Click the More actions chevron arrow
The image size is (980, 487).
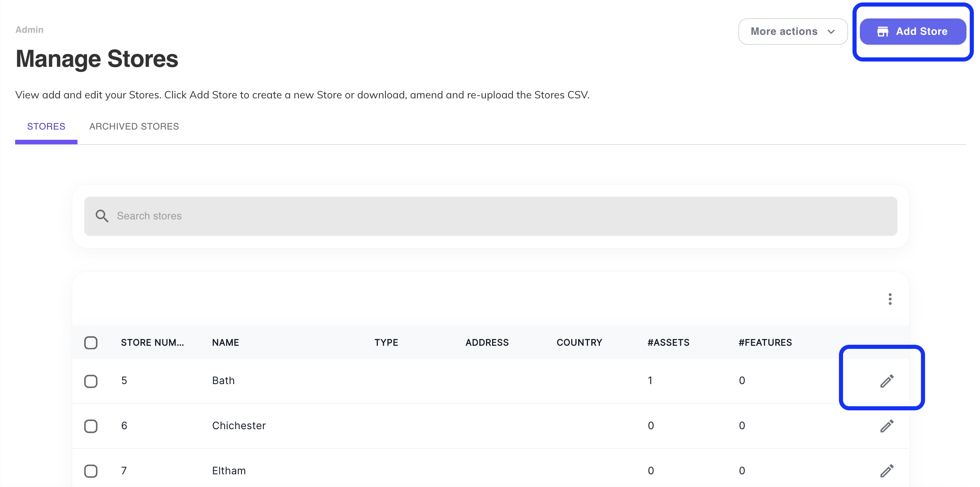click(x=831, y=32)
